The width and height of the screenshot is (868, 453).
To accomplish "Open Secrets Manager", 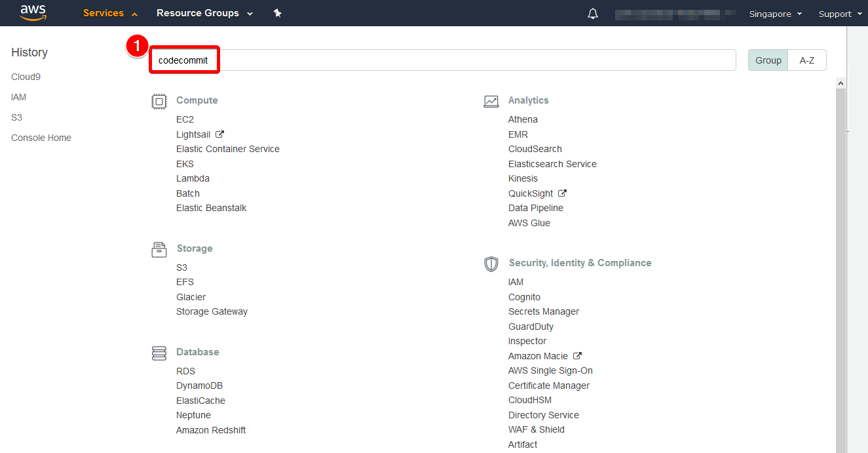I will pyautogui.click(x=544, y=311).
